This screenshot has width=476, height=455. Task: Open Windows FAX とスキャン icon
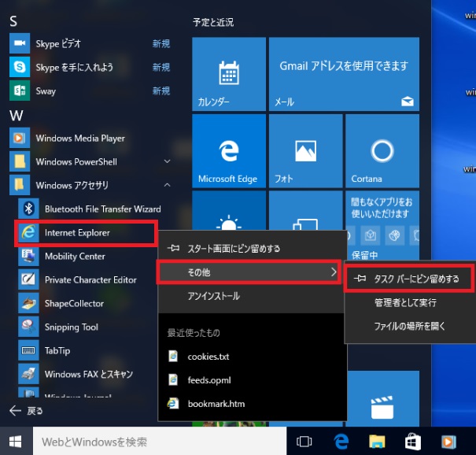[x=28, y=374]
